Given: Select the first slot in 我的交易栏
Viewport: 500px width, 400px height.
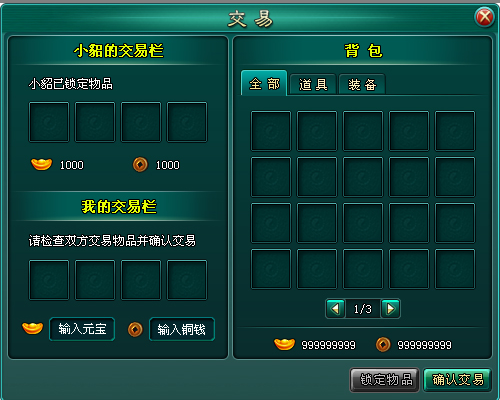Looking at the screenshot, I should pyautogui.click(x=49, y=280).
